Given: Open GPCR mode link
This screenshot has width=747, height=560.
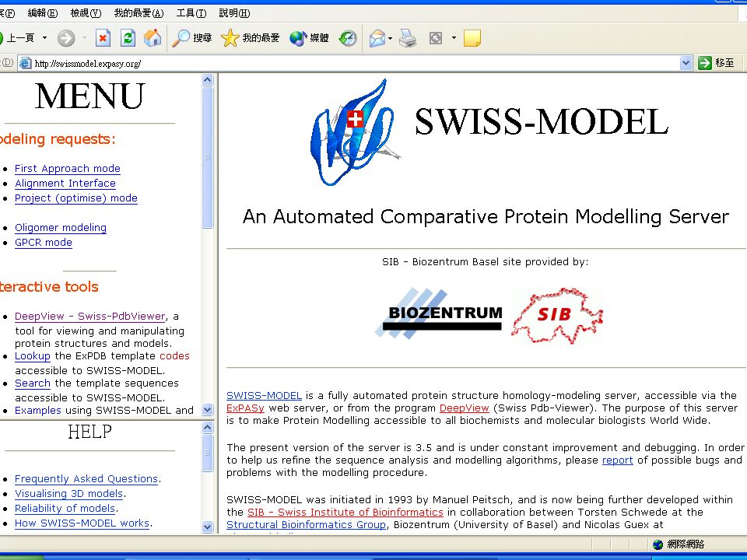Looking at the screenshot, I should pyautogui.click(x=44, y=243).
